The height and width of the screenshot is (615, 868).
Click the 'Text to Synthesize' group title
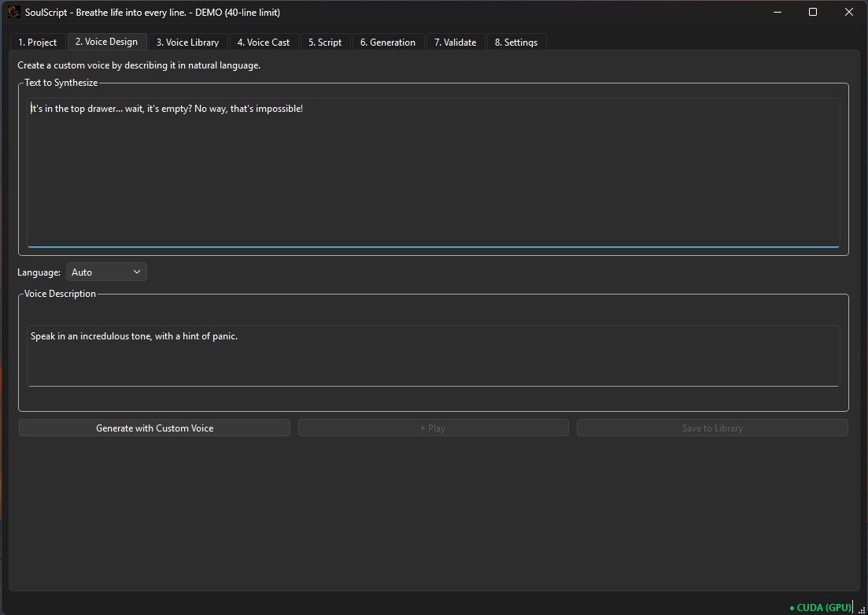[61, 83]
